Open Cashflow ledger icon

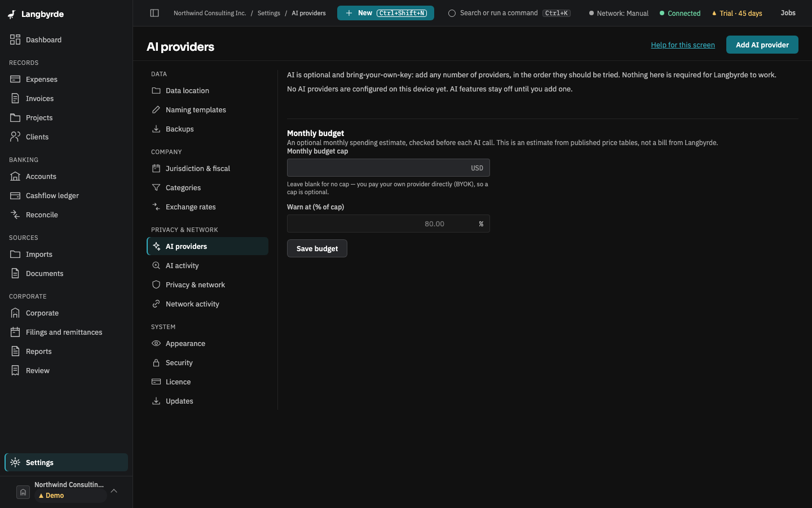(x=15, y=195)
